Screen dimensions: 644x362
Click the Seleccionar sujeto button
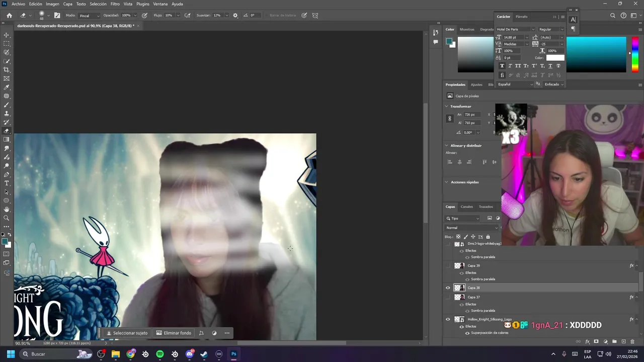127,333
